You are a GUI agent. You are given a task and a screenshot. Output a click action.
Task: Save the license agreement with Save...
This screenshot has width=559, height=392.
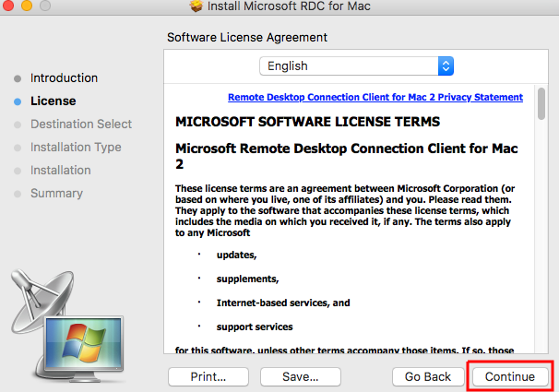point(300,376)
